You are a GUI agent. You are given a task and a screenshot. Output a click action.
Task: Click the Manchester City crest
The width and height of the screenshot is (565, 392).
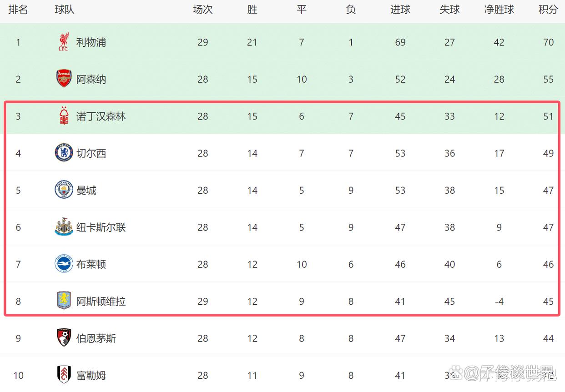point(64,190)
